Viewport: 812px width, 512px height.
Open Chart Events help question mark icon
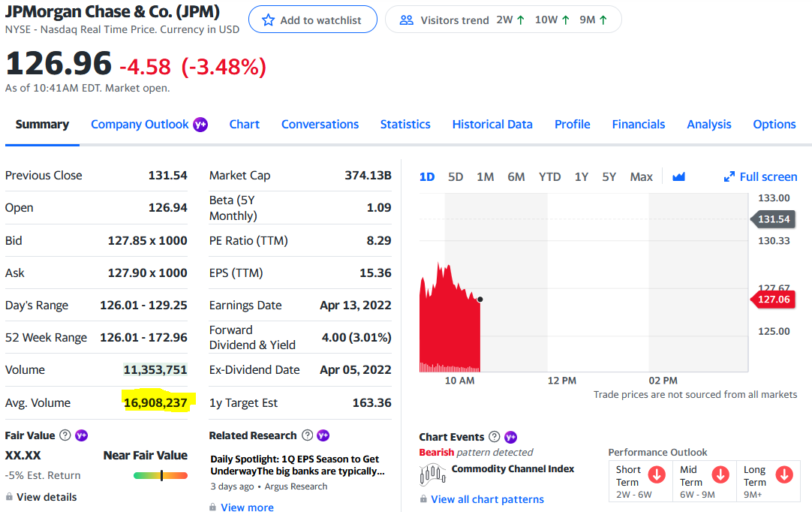coord(495,436)
